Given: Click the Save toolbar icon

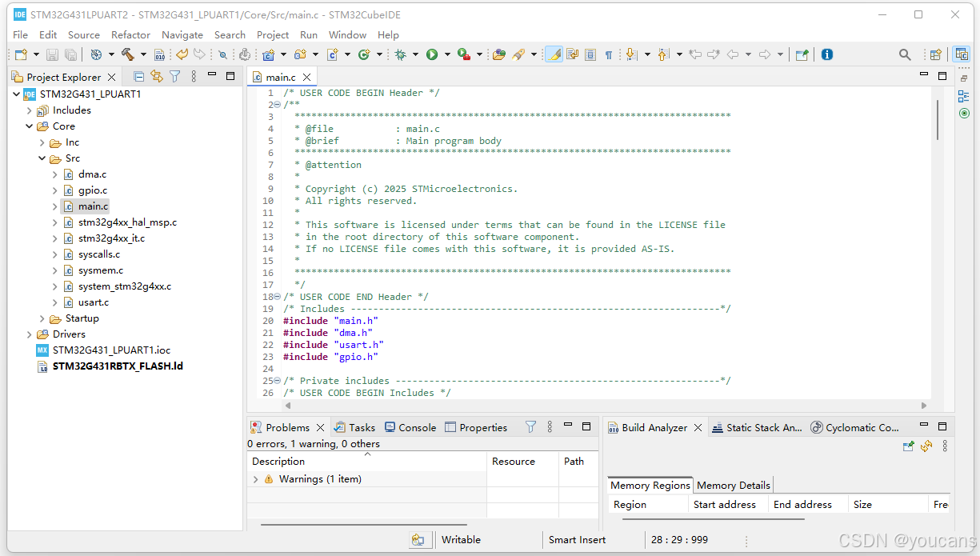Looking at the screenshot, I should (52, 54).
